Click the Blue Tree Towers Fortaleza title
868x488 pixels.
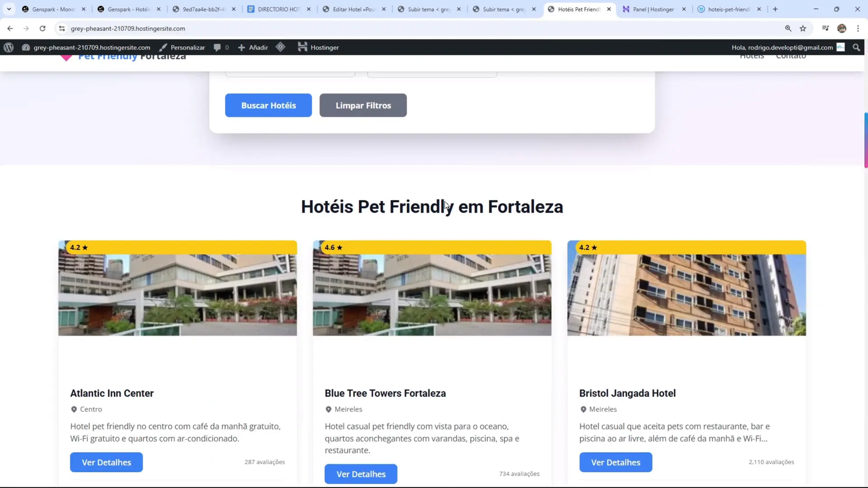point(385,393)
